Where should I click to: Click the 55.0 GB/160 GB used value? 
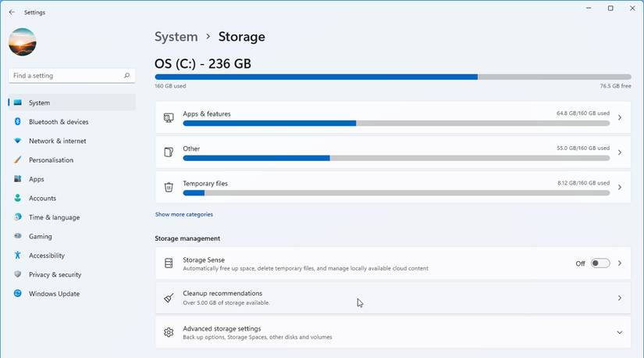click(583, 149)
